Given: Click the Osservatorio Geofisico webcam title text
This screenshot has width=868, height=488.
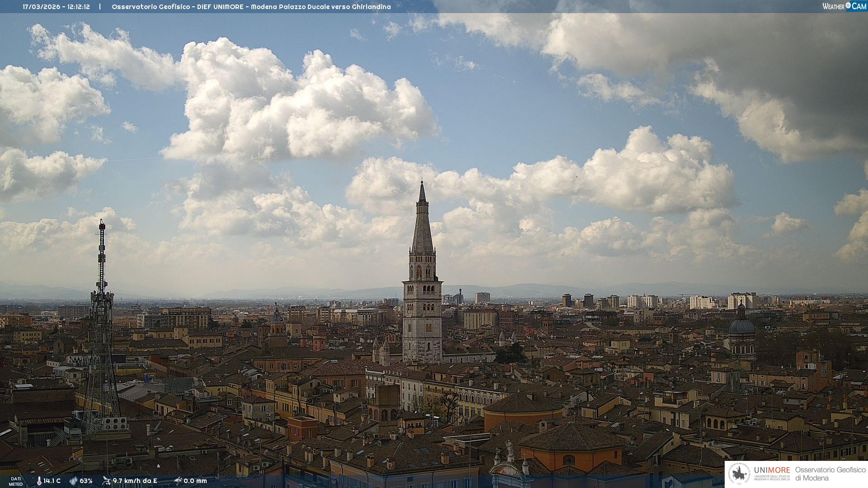Looking at the screenshot, I should pos(251,7).
